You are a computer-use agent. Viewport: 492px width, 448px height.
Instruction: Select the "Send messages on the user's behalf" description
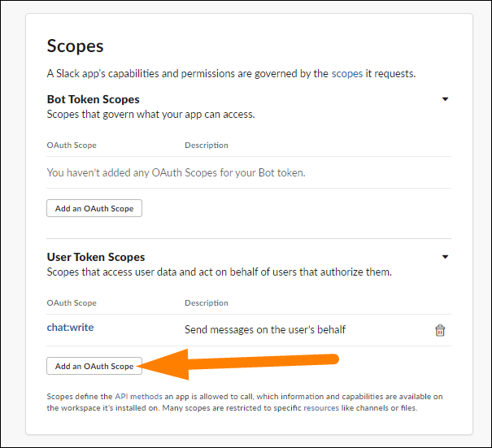[265, 329]
